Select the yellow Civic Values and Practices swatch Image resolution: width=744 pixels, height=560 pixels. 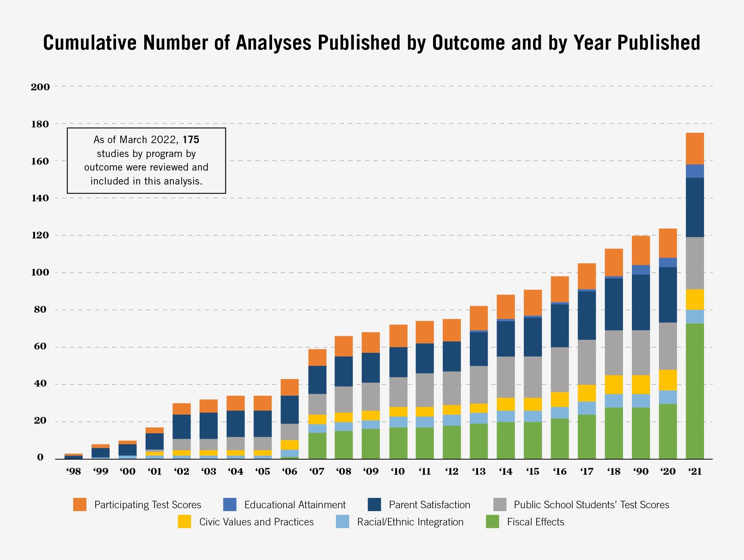coord(184,521)
